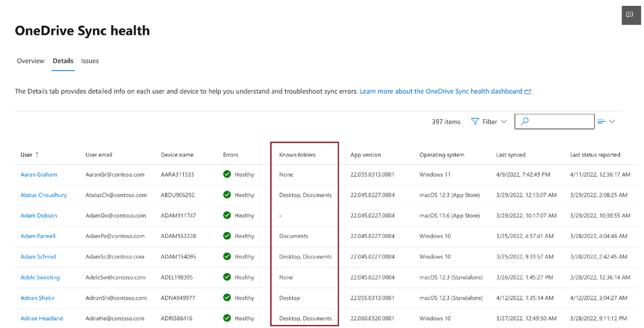This screenshot has height=328, width=644.
Task: Click green Healthy checkmark for Adnan Shakir
Action: tap(226, 297)
